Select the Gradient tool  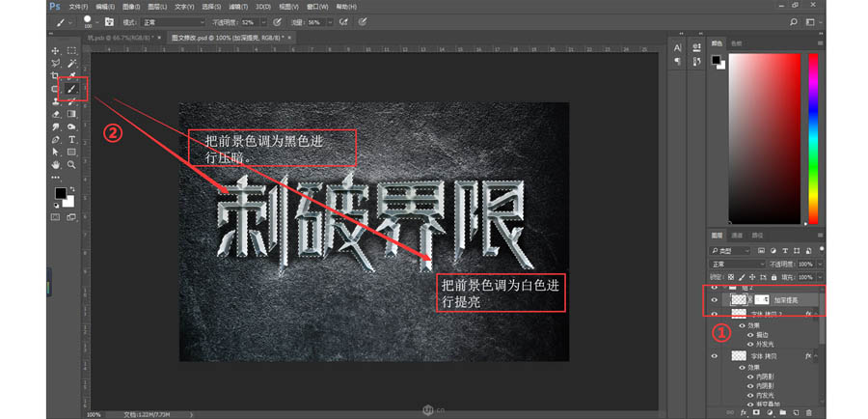click(71, 114)
